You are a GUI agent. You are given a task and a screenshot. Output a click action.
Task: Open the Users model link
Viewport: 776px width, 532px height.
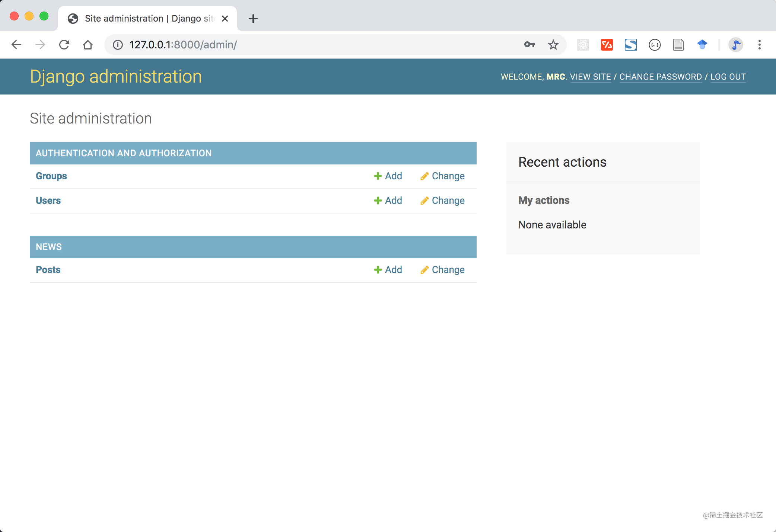[x=48, y=201]
